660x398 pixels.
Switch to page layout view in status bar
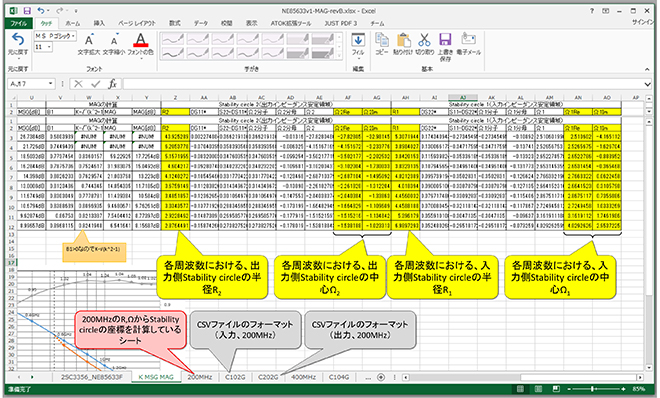tap(538, 389)
